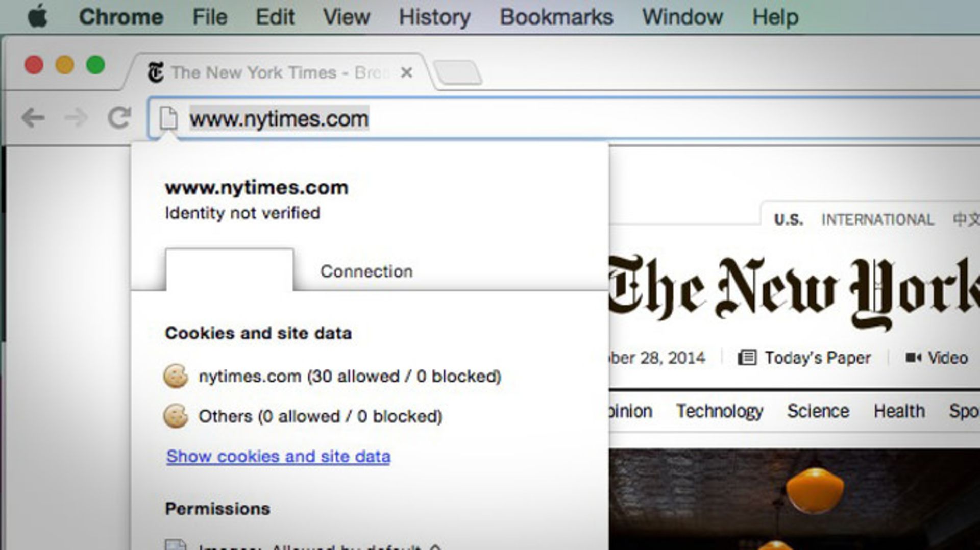Close The New York Times tab
The image size is (980, 550).
406,72
